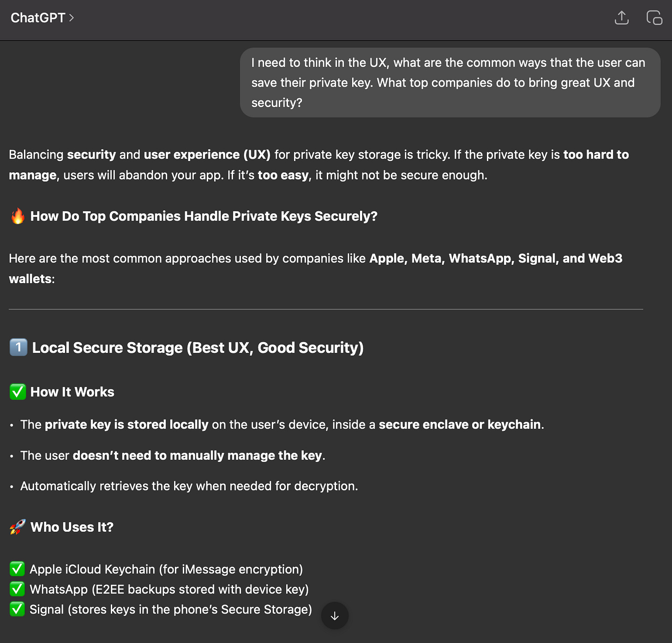
Task: Click bold text "Apple, Meta, WhatsApp, Signal, and Web3"
Action: pyautogui.click(x=496, y=258)
